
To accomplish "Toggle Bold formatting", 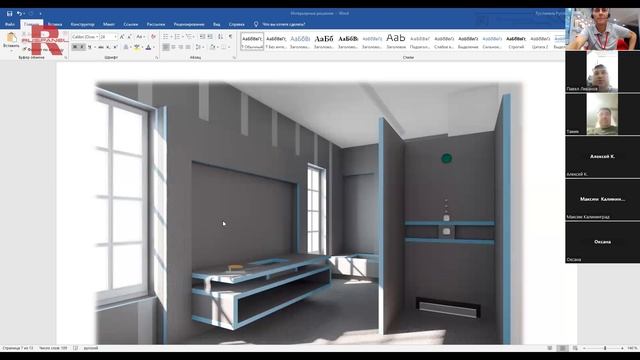I will tap(75, 47).
